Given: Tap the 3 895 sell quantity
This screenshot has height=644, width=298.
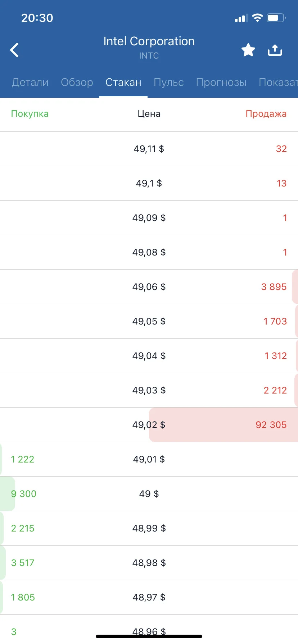Looking at the screenshot, I should point(274,287).
